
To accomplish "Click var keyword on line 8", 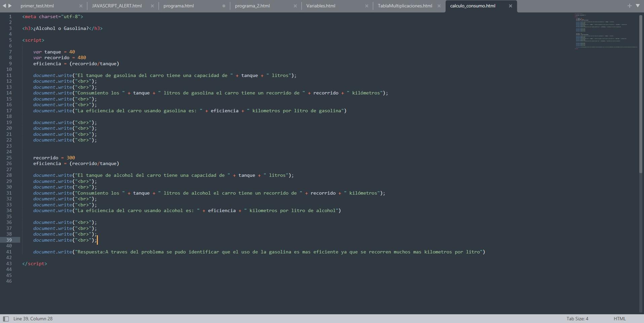I will 37,57.
